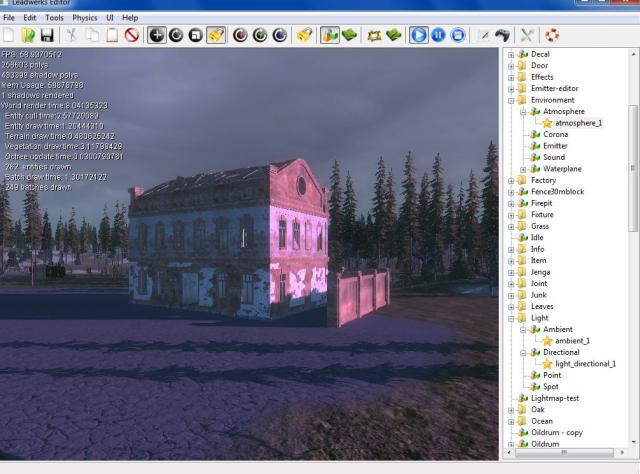Select the Corona item under Environment
This screenshot has width=640, height=474.
[555, 134]
